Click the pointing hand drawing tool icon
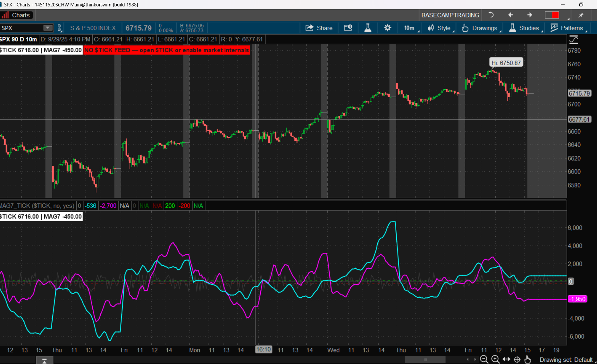 tap(528, 360)
